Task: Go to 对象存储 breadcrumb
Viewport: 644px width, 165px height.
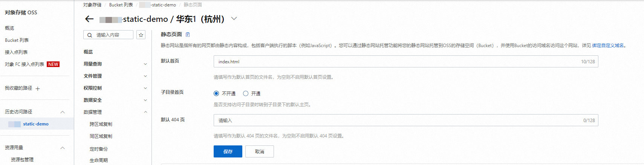Action: pyautogui.click(x=92, y=5)
